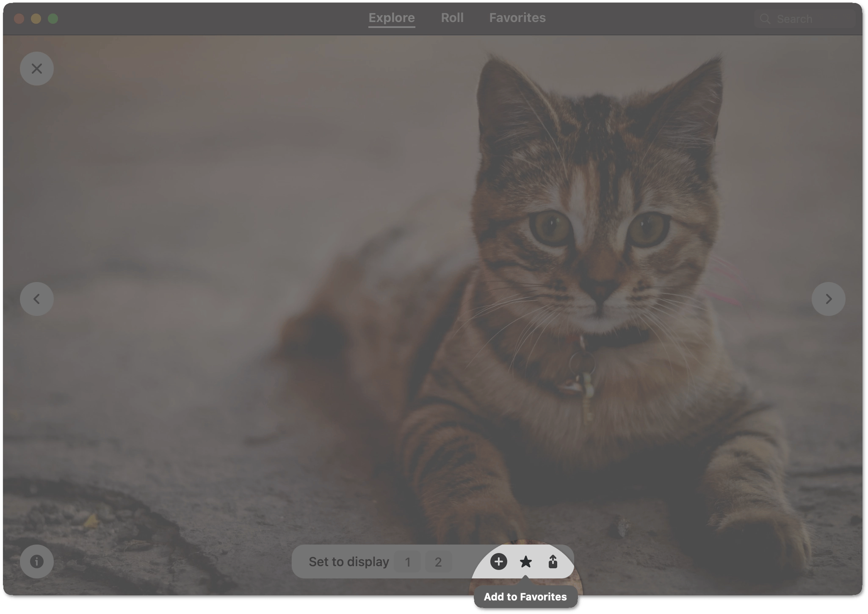
Task: Click the Add to Favorites tooltip
Action: (525, 597)
